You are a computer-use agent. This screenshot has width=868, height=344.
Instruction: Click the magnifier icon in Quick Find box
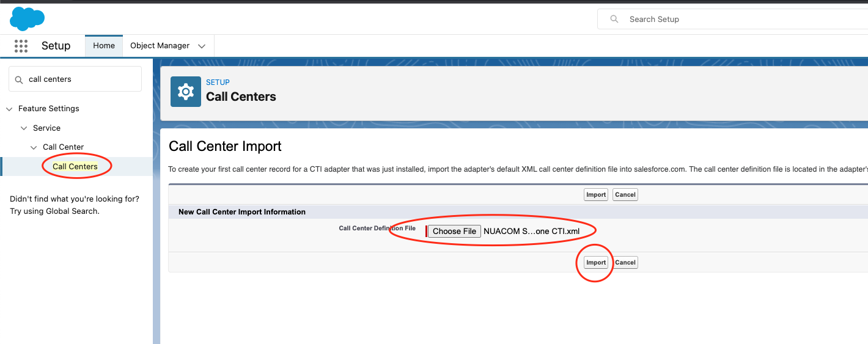[x=18, y=79]
